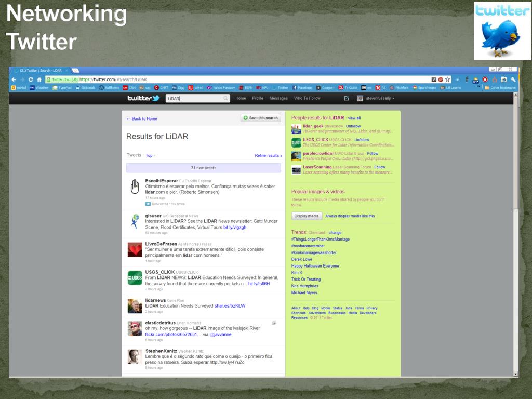Open the Wired bookmark
This screenshot has height=399, width=532.
click(x=196, y=88)
